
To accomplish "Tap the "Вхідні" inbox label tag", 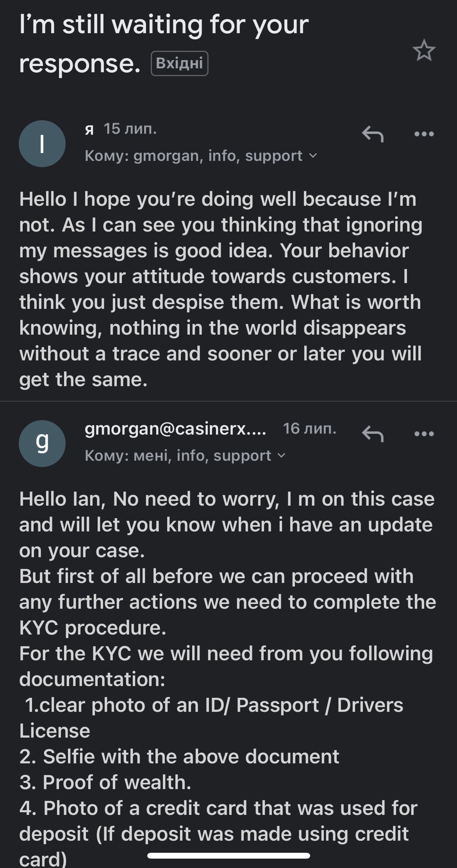I will click(179, 63).
